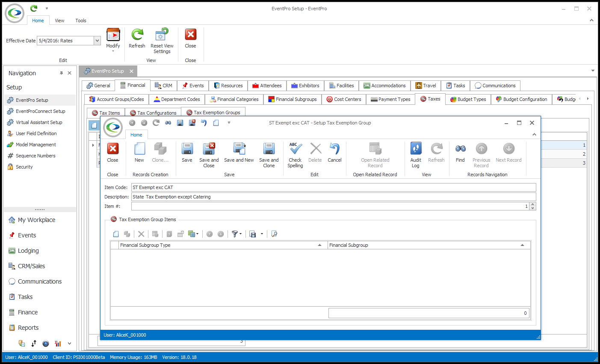Click Refresh in main EventPro ribbon
Screen dimensions: 600x364
[137, 38]
